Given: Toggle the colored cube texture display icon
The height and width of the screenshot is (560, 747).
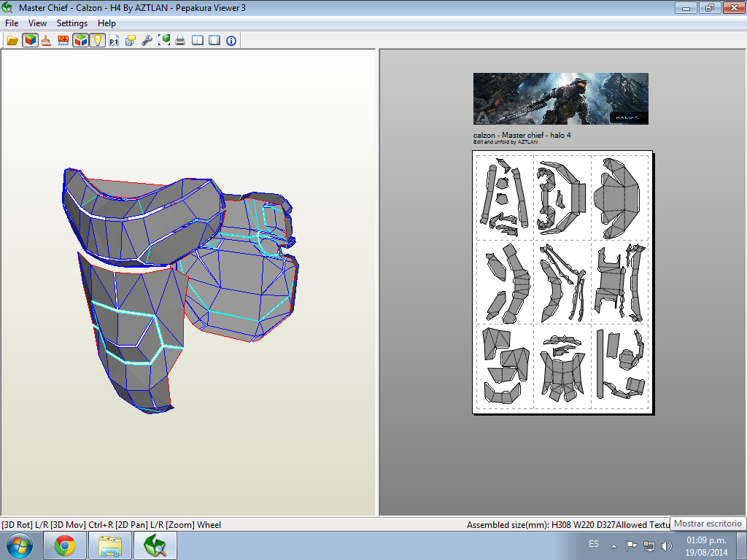Looking at the screenshot, I should [30, 41].
